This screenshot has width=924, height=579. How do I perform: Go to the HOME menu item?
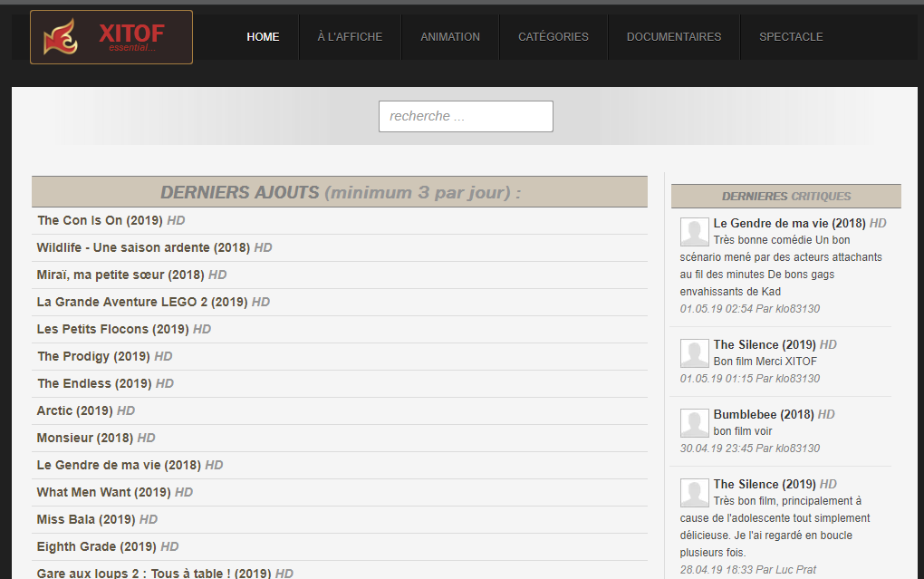(263, 36)
